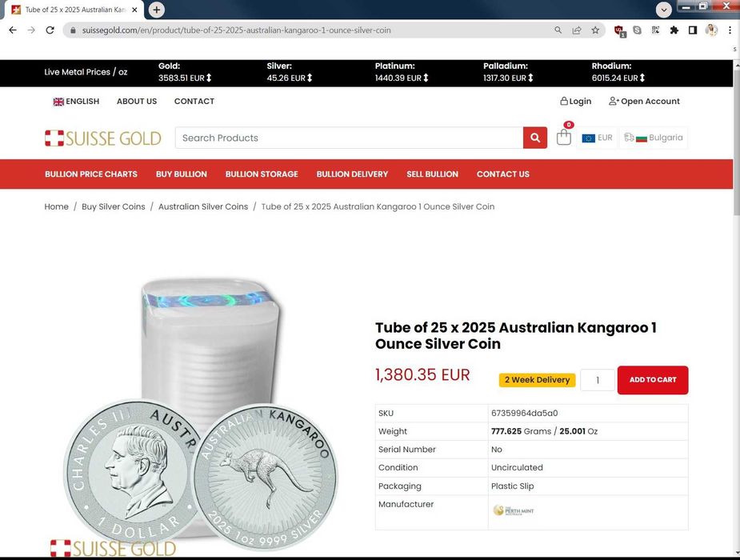The image size is (740, 560).
Task: Open the EUR currency selector
Action: (597, 138)
